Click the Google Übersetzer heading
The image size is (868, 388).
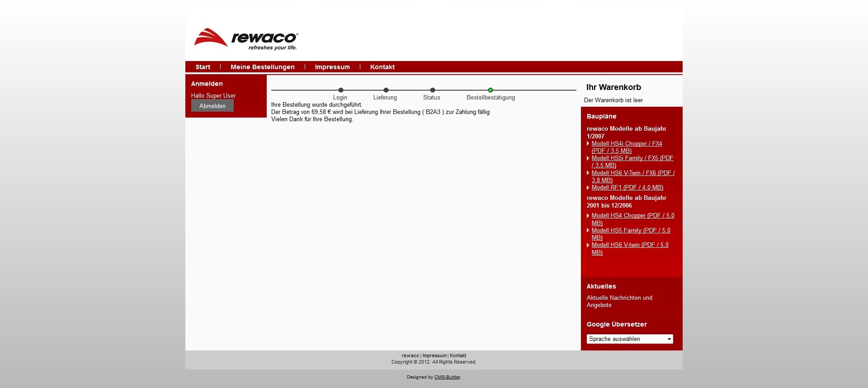[617, 324]
